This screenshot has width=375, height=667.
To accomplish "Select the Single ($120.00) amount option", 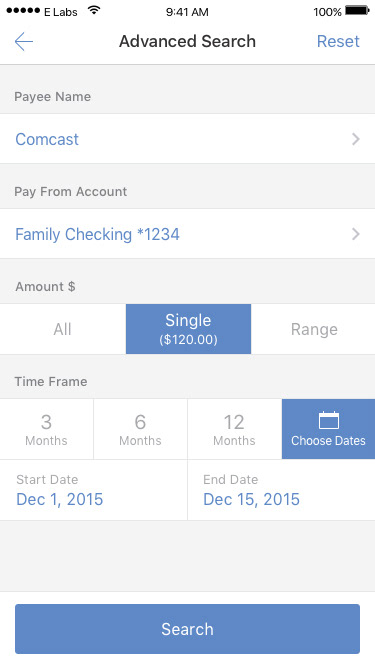I will [x=188, y=329].
